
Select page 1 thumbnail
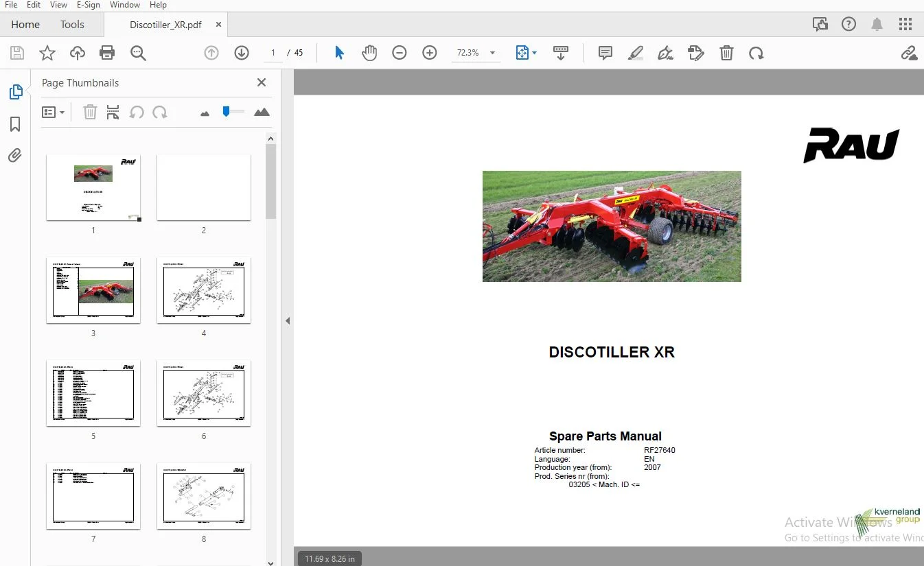(x=93, y=187)
